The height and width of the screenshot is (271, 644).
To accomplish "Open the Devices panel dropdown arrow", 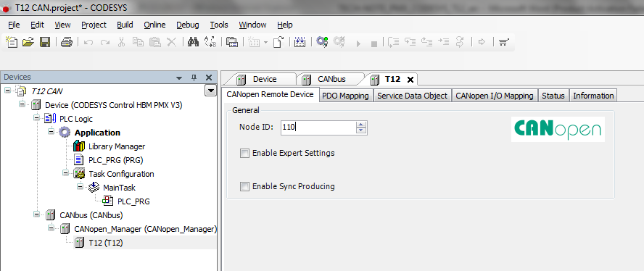I will click(211, 91).
